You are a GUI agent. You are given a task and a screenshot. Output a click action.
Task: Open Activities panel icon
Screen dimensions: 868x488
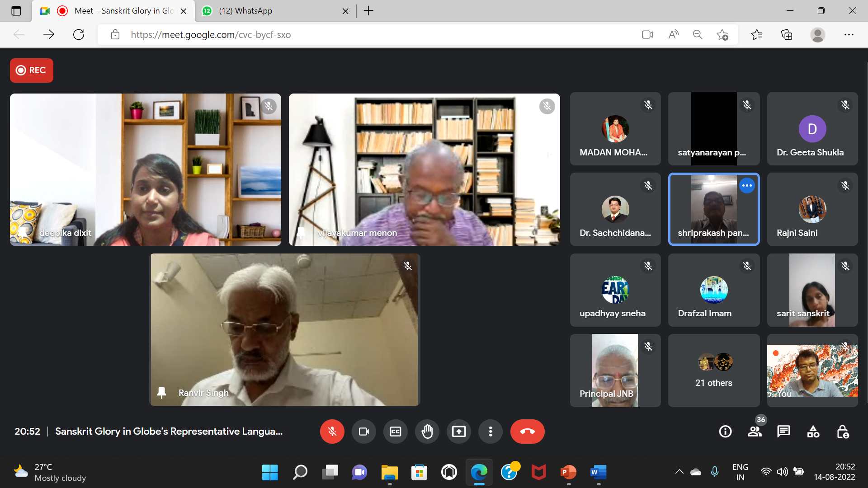pyautogui.click(x=813, y=432)
